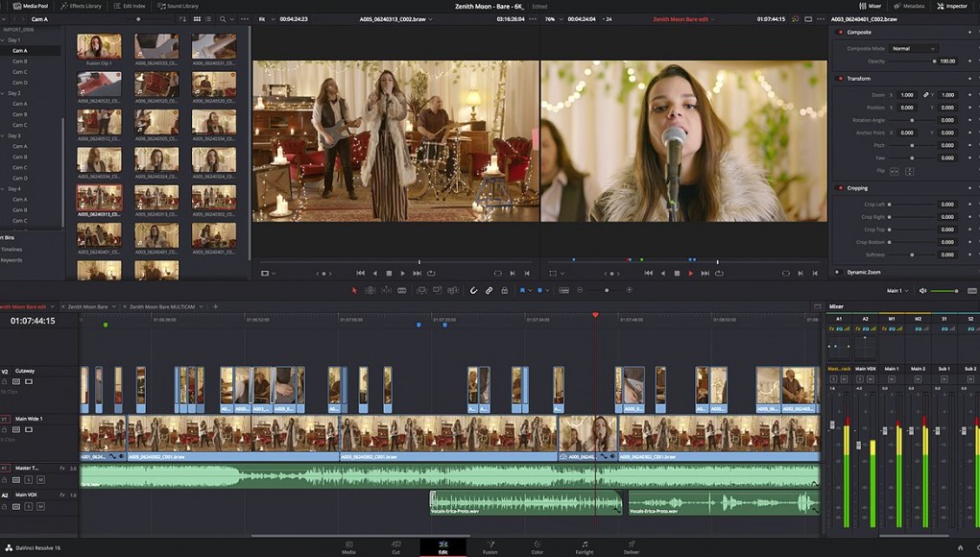The height and width of the screenshot is (557, 980).
Task: Collapse the Day 4 bin
Action: 3,189
